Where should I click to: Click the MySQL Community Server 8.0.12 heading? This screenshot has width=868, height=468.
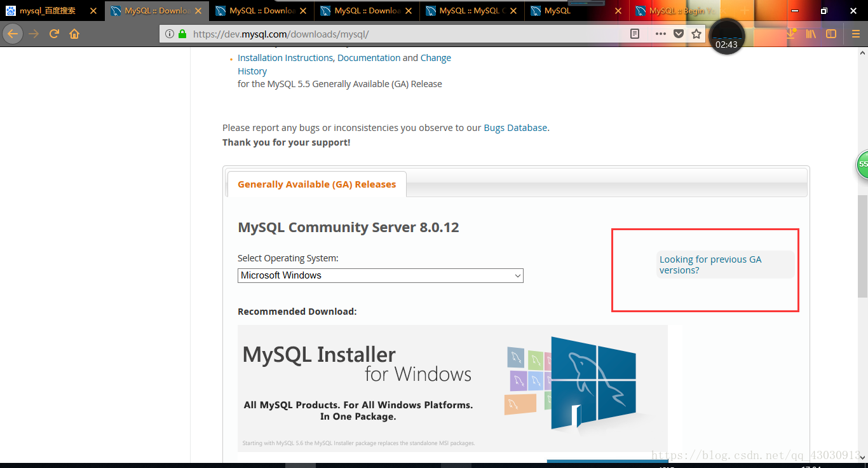pos(348,228)
